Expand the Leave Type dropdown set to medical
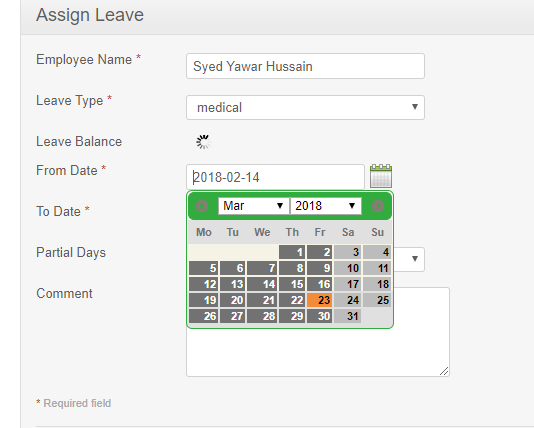The width and height of the screenshot is (534, 428). pos(305,107)
